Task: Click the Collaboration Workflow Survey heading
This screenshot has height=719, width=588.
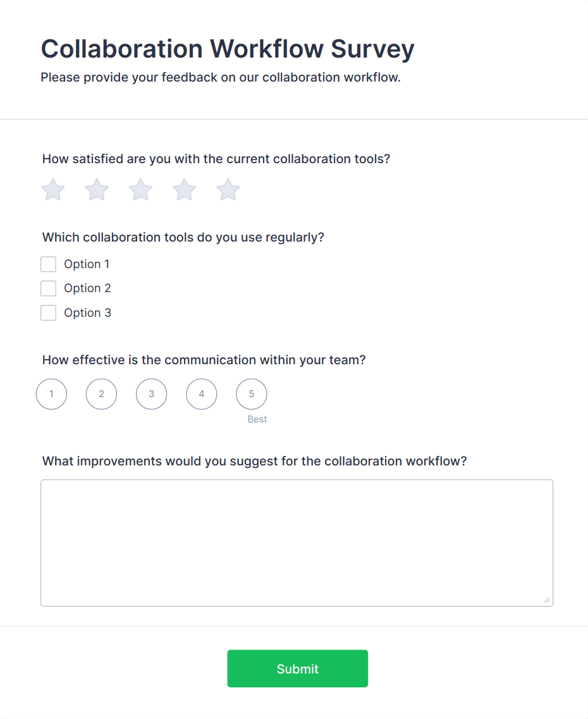Action: click(x=227, y=49)
